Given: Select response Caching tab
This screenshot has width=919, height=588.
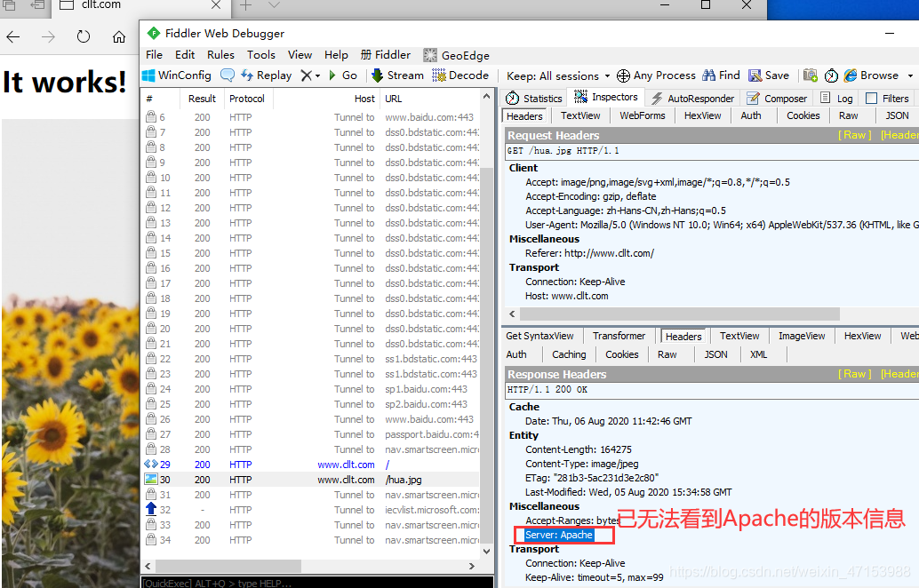Looking at the screenshot, I should tap(569, 354).
